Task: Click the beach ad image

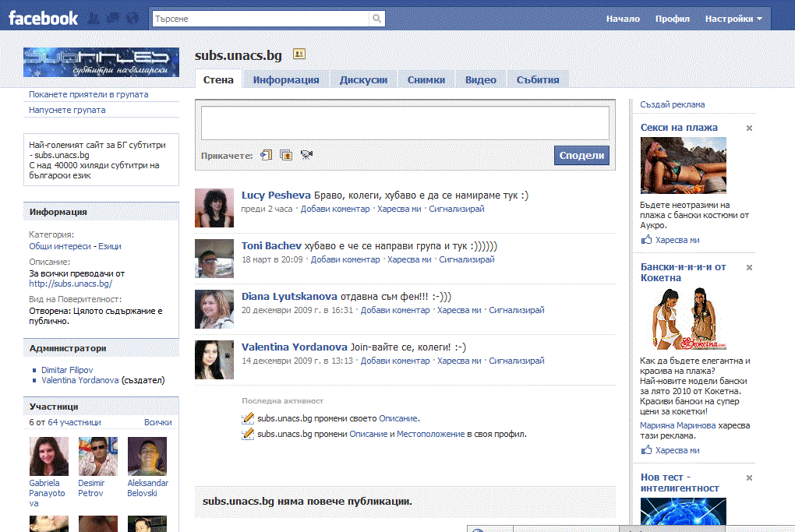Action: pyautogui.click(x=684, y=165)
